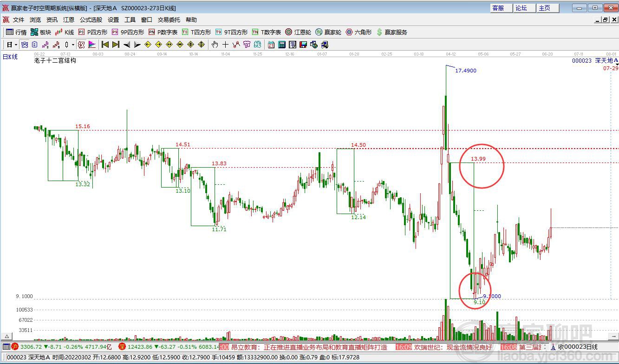619x364 pixels.
Task: Open the T数字表 tool
Action: coord(267,32)
